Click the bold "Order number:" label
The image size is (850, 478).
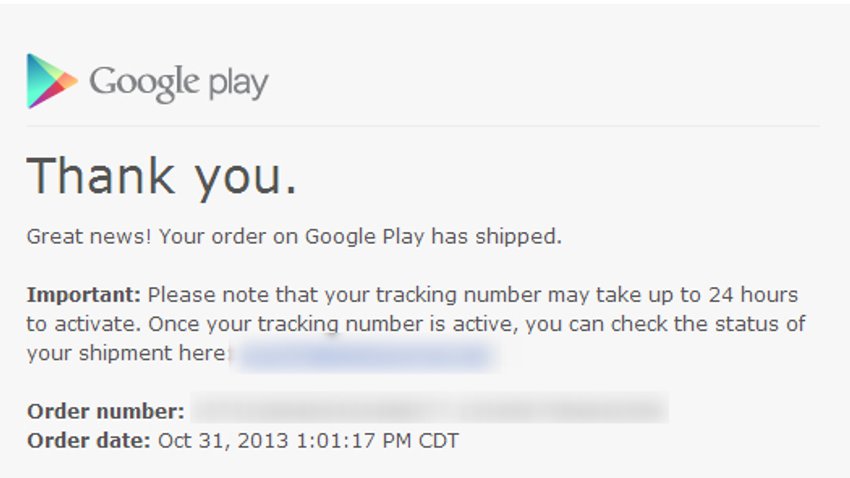(106, 411)
